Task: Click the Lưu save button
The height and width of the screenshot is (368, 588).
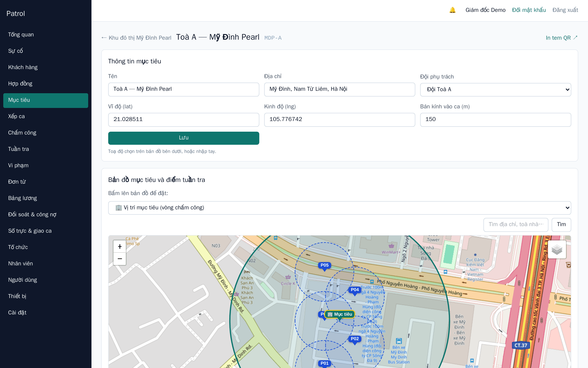Action: (184, 138)
